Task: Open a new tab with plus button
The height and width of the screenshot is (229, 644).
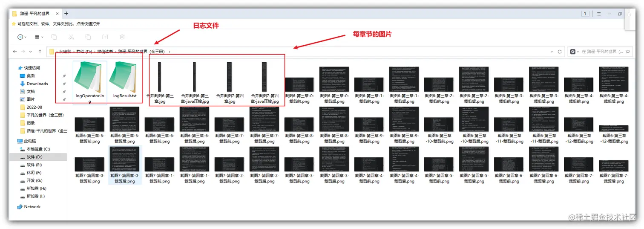Action: click(66, 14)
